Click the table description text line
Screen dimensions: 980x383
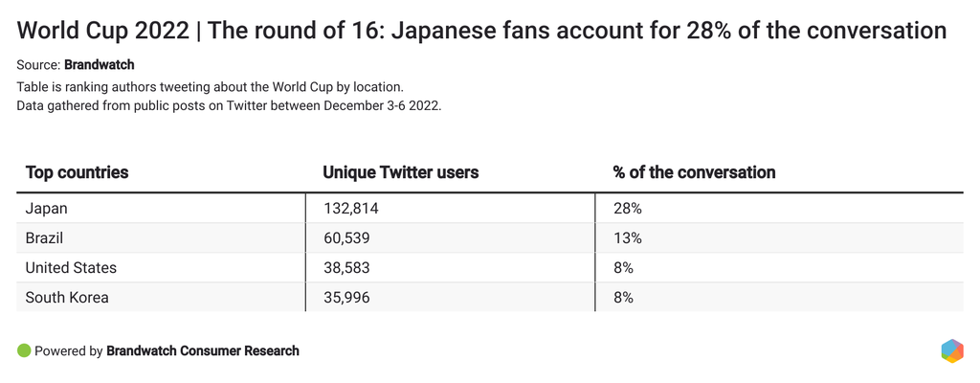(x=216, y=86)
